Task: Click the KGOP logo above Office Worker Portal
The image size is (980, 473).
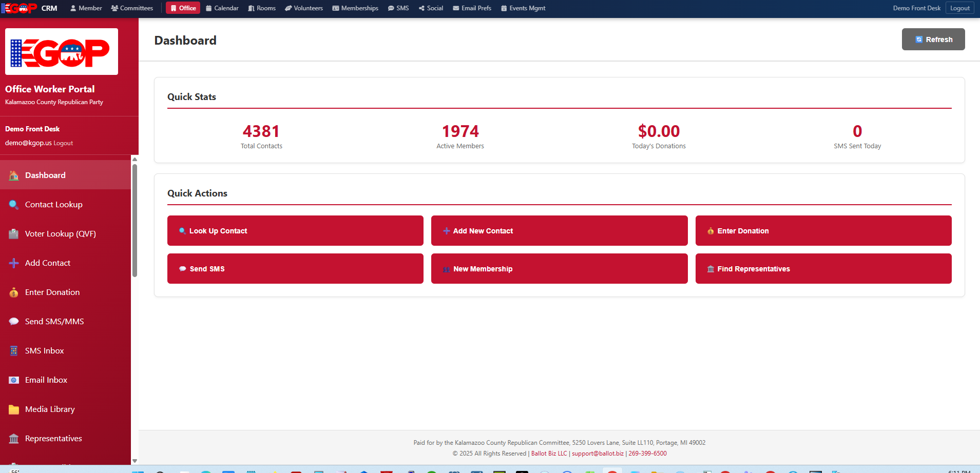Action: (61, 51)
